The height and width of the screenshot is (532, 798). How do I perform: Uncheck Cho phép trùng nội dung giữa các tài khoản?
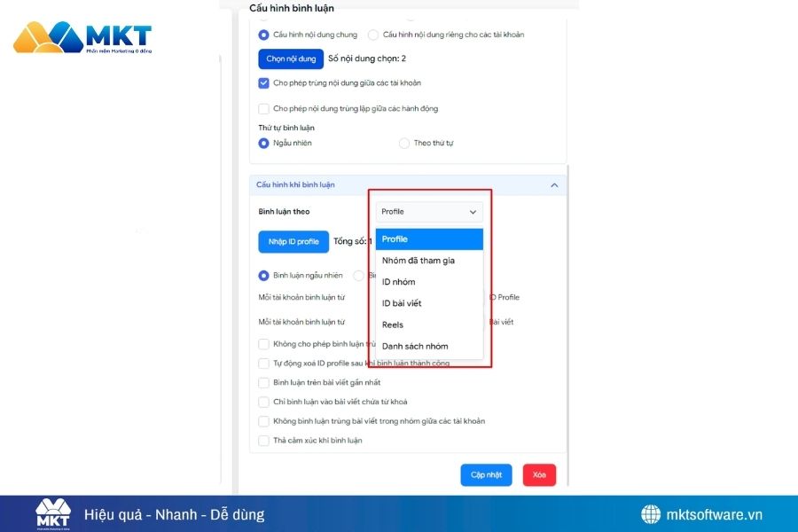[264, 83]
